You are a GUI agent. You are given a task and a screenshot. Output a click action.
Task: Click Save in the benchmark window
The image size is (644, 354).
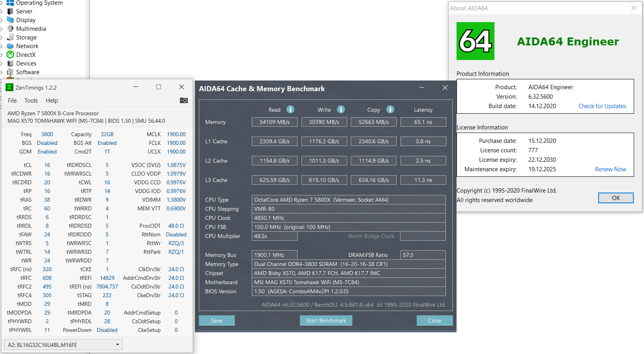pyautogui.click(x=217, y=320)
